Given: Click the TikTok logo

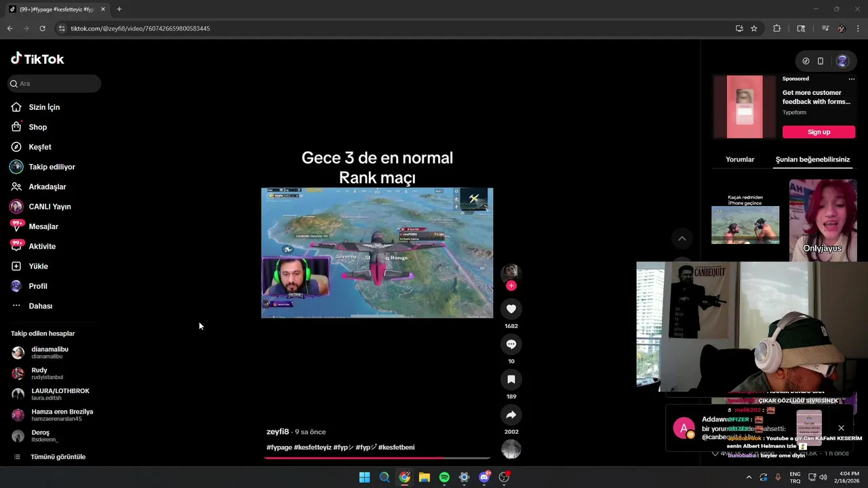Looking at the screenshot, I should [37, 59].
